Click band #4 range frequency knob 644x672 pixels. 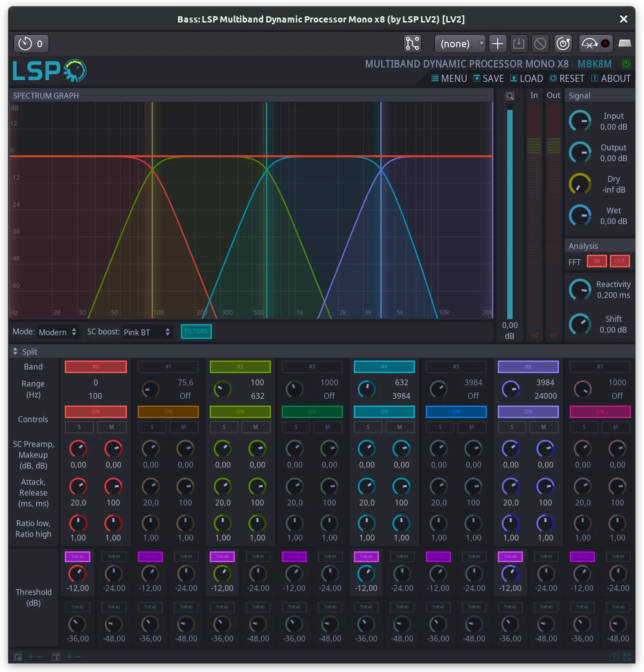pos(366,389)
